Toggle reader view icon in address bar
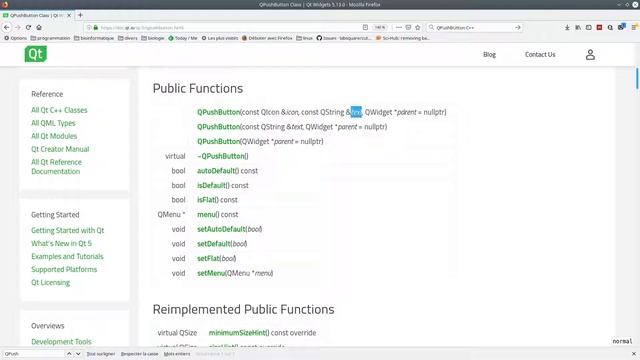 coord(365,27)
